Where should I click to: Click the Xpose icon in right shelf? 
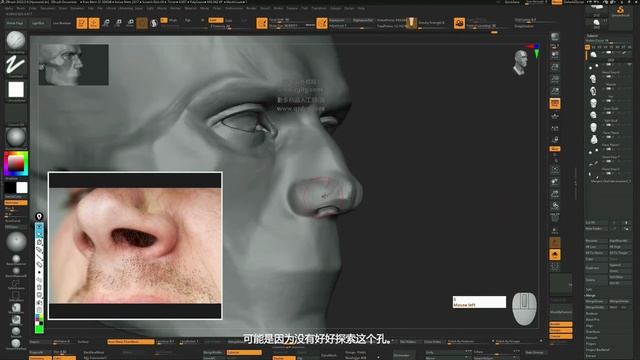[555, 267]
